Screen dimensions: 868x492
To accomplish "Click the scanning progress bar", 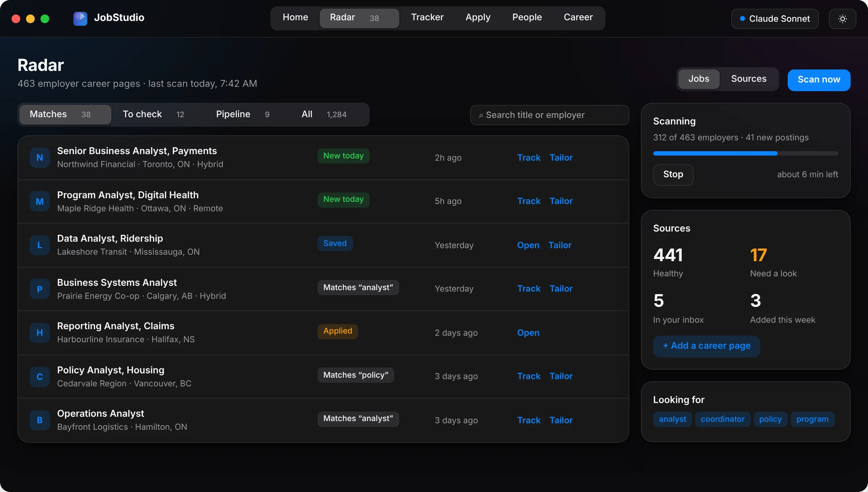I will [x=745, y=153].
